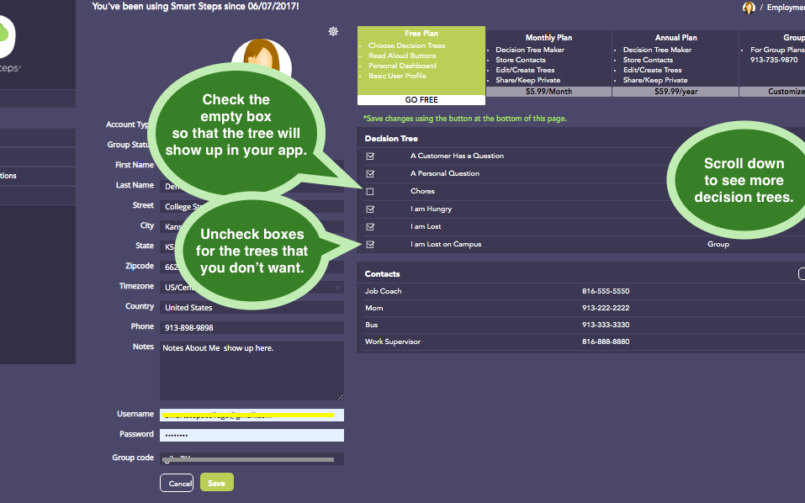
Task: Click the Country field 'United States'
Action: coord(252,307)
